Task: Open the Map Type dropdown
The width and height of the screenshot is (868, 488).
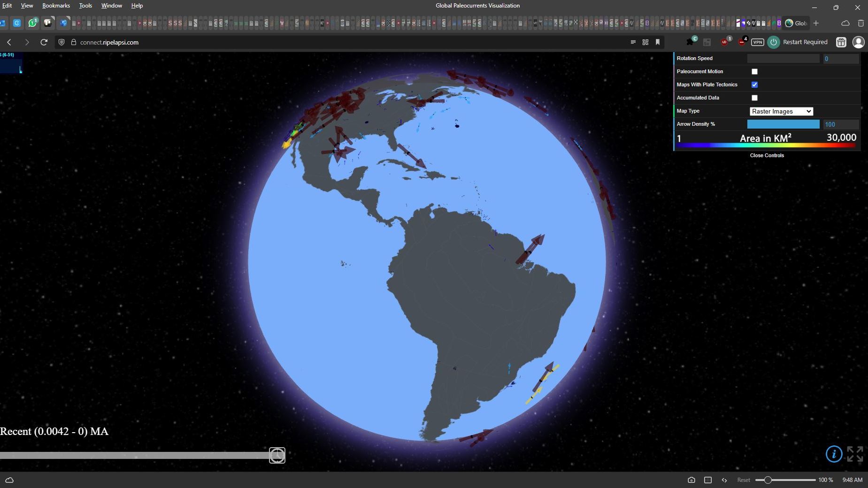Action: [781, 111]
